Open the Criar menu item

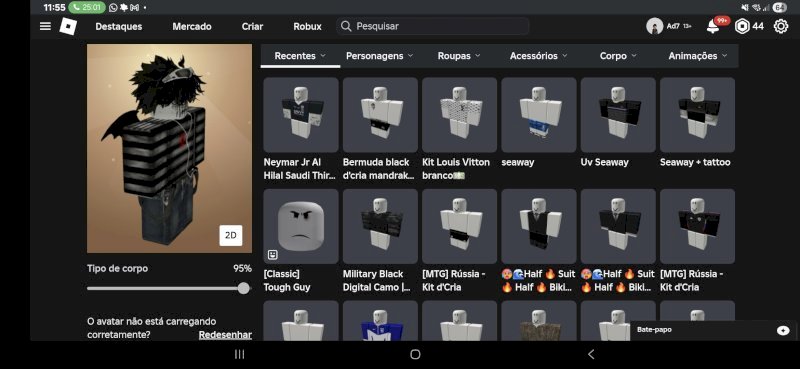253,27
